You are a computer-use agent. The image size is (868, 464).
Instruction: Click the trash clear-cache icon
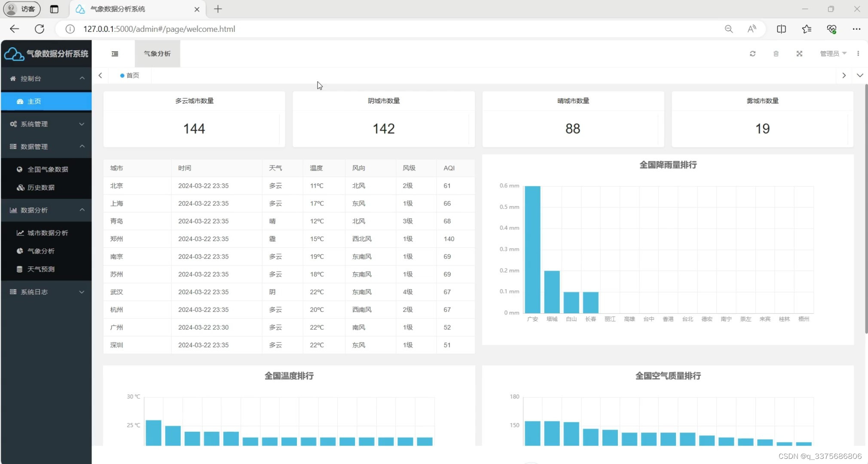click(776, 54)
